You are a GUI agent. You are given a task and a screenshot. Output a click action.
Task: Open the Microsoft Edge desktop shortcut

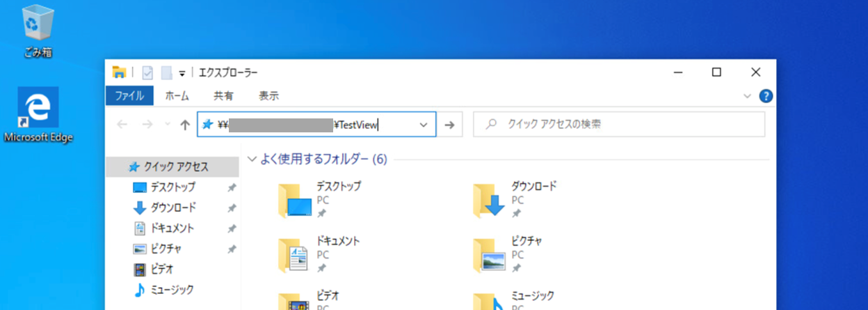click(x=38, y=115)
